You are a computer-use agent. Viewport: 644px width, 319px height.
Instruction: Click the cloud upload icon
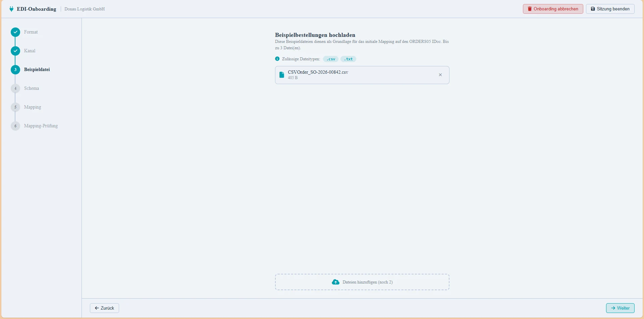(x=335, y=282)
